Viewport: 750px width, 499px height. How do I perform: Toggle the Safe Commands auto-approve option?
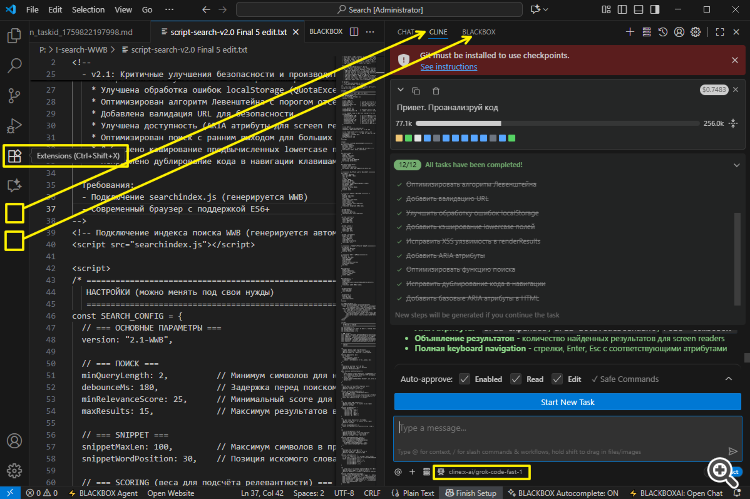click(x=625, y=379)
